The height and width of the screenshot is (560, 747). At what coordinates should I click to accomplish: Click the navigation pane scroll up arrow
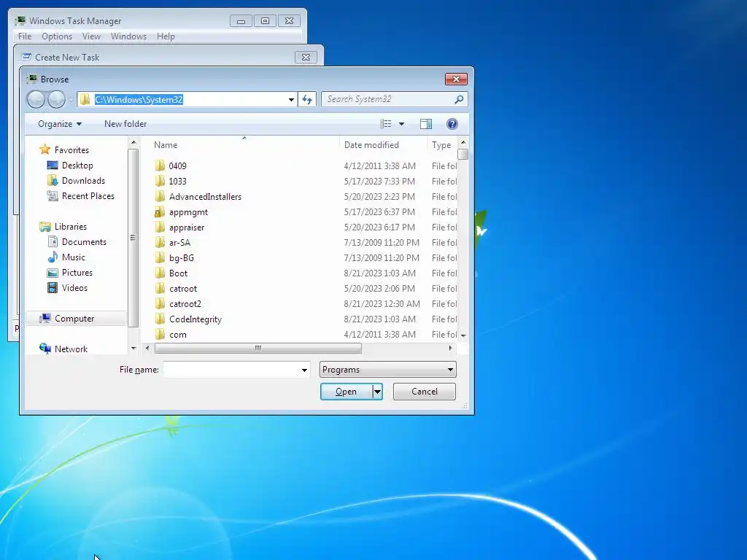(133, 142)
